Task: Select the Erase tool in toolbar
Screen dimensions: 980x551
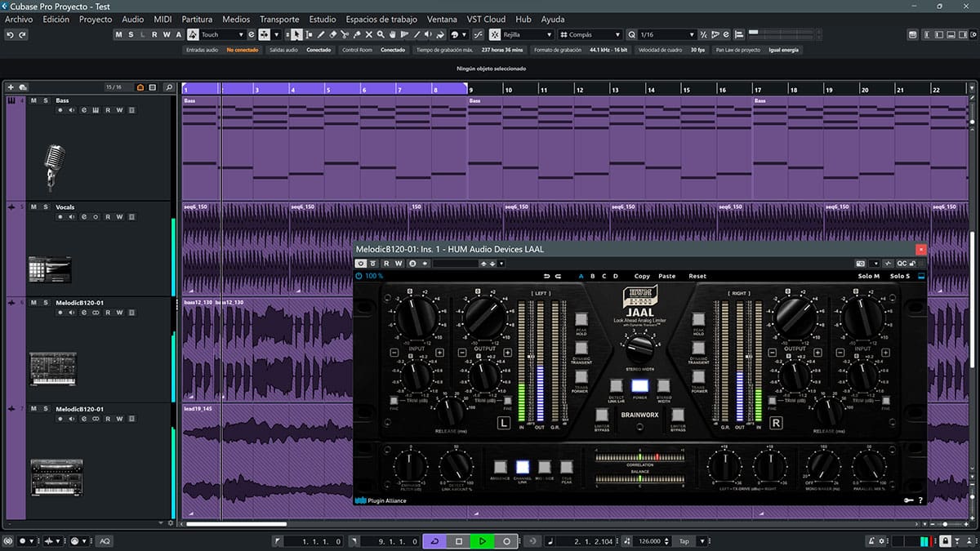Action: tap(332, 34)
